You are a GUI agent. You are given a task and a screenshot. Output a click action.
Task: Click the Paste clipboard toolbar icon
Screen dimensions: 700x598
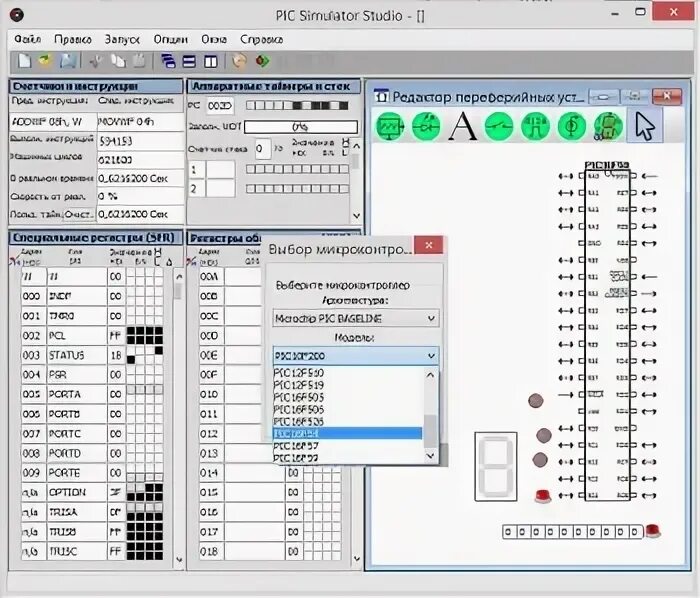[x=139, y=61]
